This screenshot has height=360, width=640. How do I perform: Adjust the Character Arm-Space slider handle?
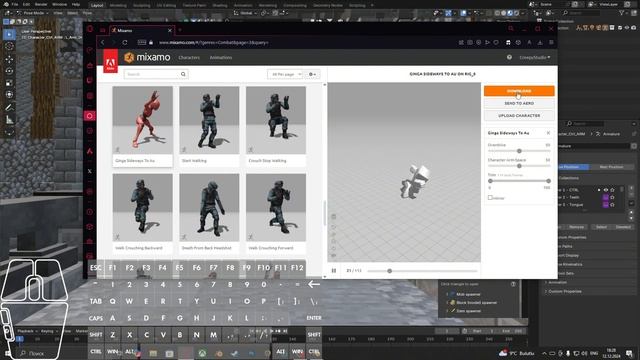[519, 166]
